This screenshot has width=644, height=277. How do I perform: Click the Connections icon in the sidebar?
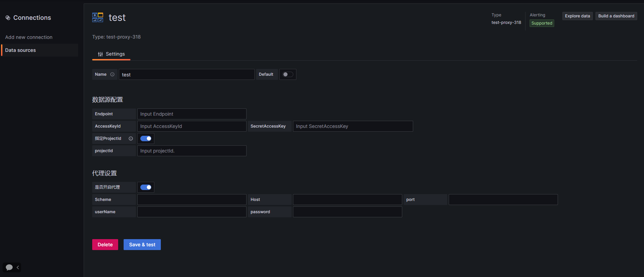(x=8, y=18)
